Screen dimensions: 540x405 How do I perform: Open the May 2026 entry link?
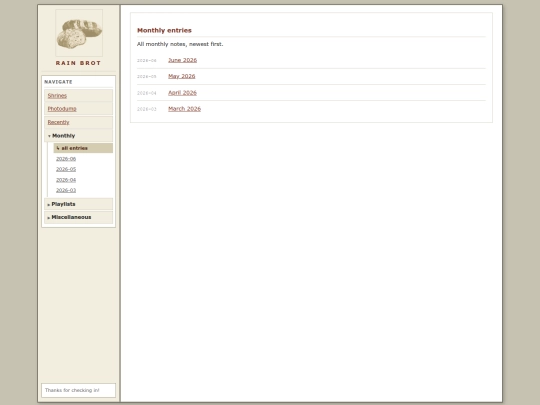(x=181, y=76)
